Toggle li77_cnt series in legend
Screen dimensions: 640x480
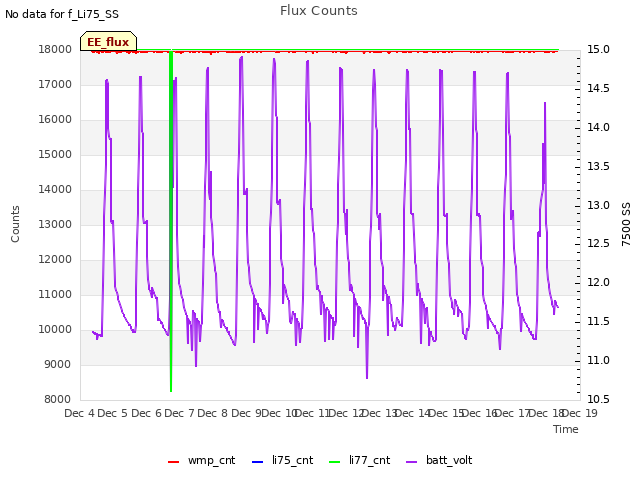(x=360, y=460)
